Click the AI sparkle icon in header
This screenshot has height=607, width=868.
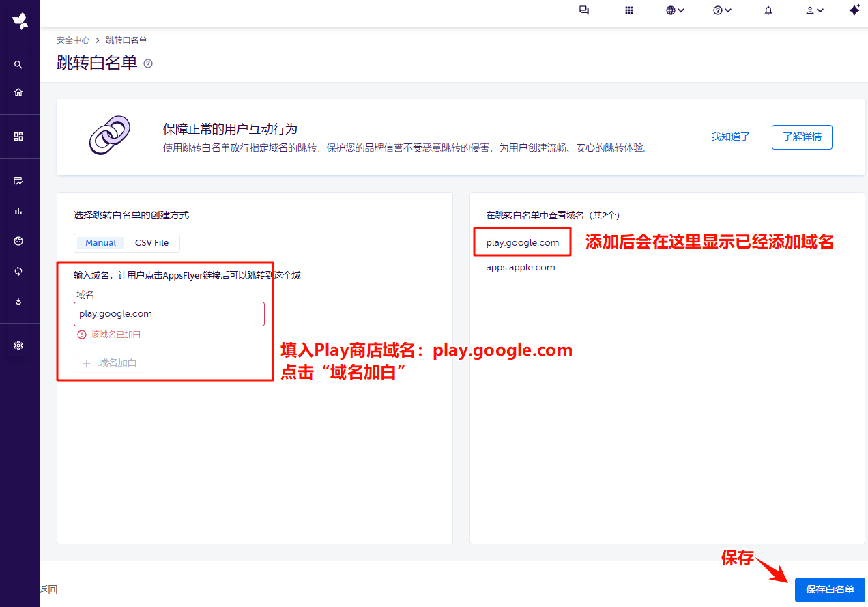(x=854, y=10)
